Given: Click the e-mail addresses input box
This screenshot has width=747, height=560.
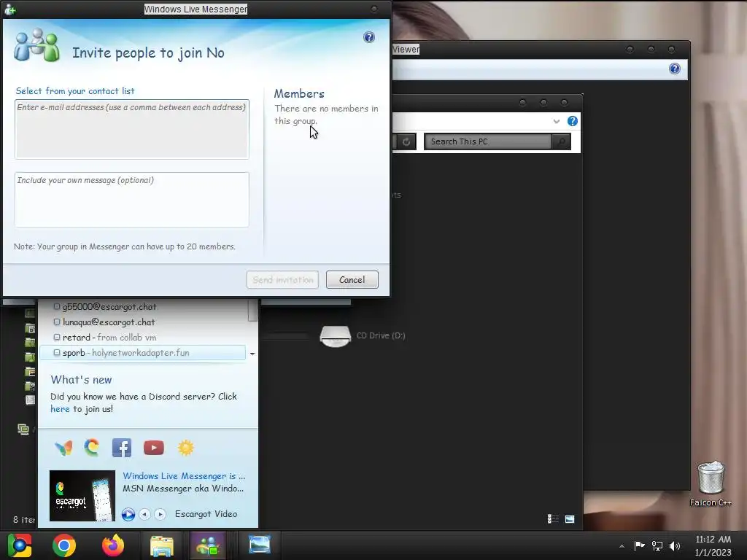Looking at the screenshot, I should (x=132, y=129).
